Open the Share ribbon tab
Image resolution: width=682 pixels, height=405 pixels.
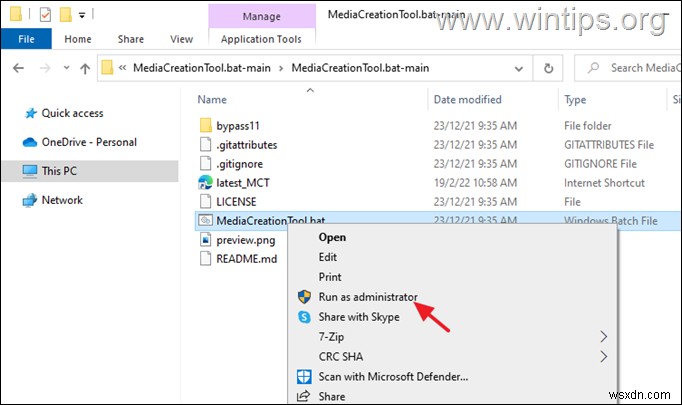tap(130, 39)
